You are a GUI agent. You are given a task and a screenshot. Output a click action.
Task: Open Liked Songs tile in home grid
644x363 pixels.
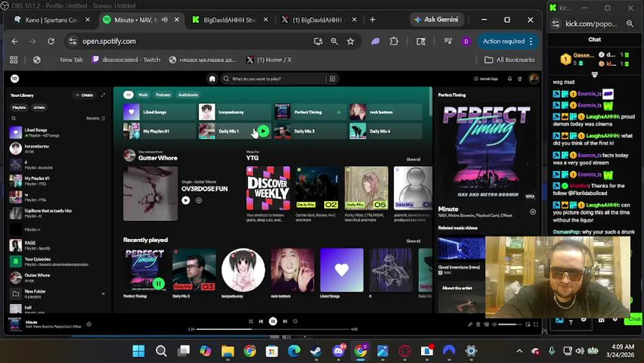point(159,112)
